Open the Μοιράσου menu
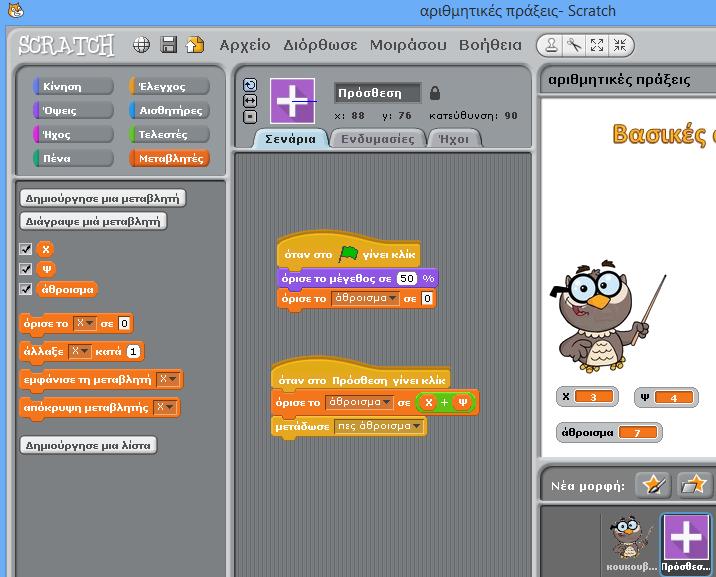Image resolution: width=716 pixels, height=577 pixels. pyautogui.click(x=408, y=45)
